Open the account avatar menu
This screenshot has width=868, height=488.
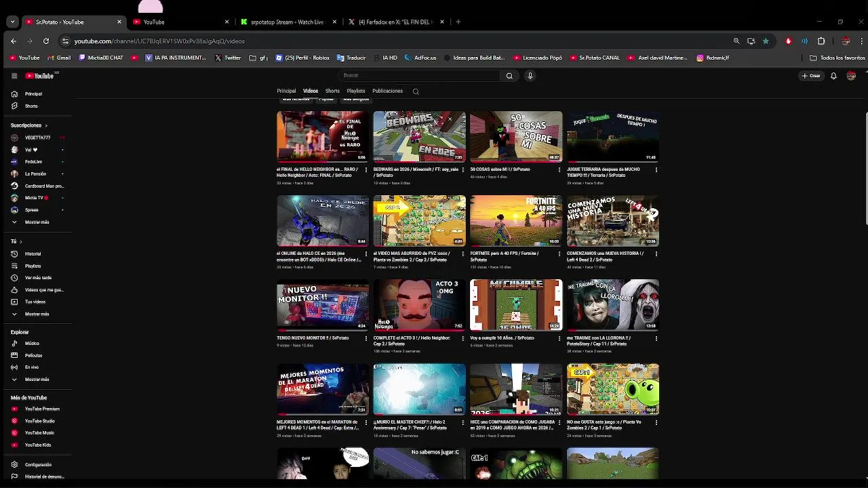click(851, 76)
